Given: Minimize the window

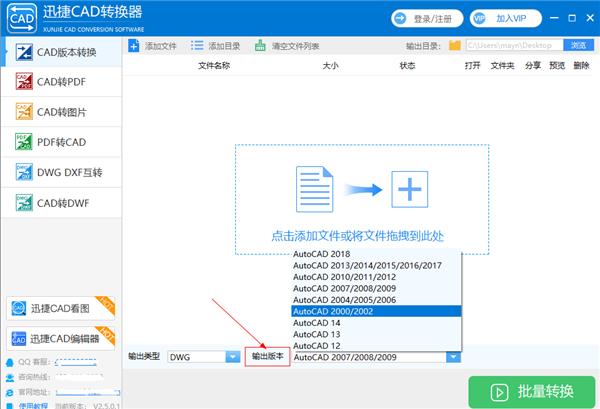Looking at the screenshot, I should [x=554, y=18].
